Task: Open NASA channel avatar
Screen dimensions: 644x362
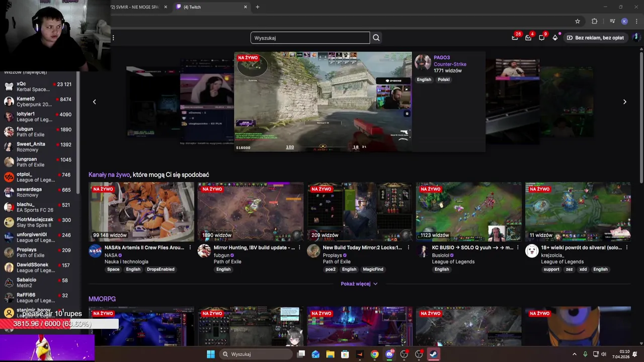Action: coord(95,251)
